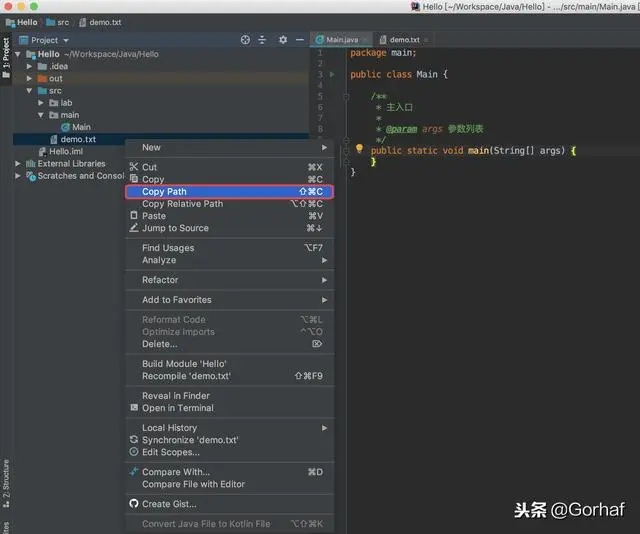Click the Compare With diff icon
Image resolution: width=640 pixels, height=534 pixels.
click(x=134, y=472)
